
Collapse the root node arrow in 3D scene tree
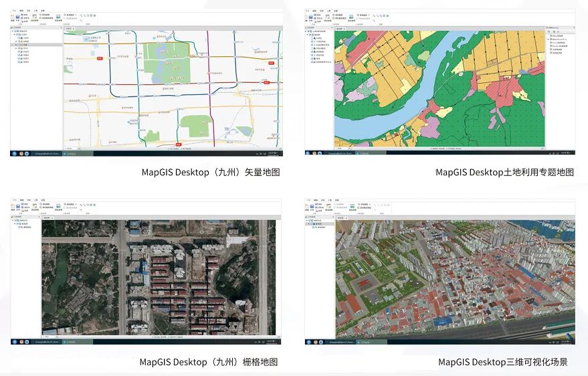pos(307,220)
